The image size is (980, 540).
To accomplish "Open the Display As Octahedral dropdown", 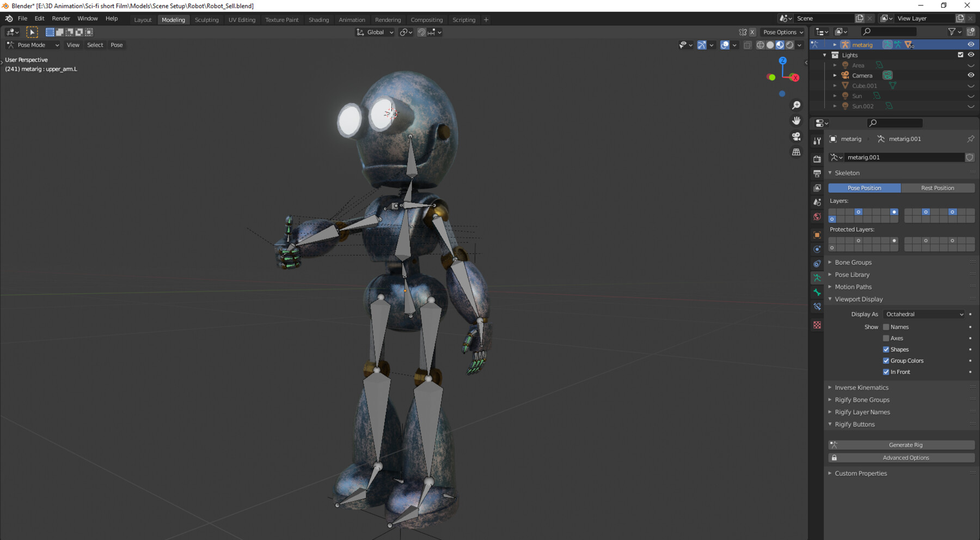I will pyautogui.click(x=924, y=314).
